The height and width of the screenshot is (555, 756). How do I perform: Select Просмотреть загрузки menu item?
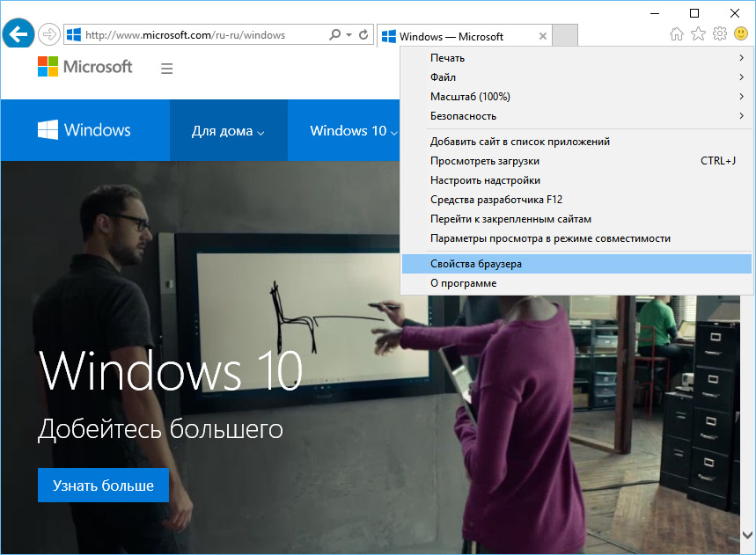(x=576, y=161)
